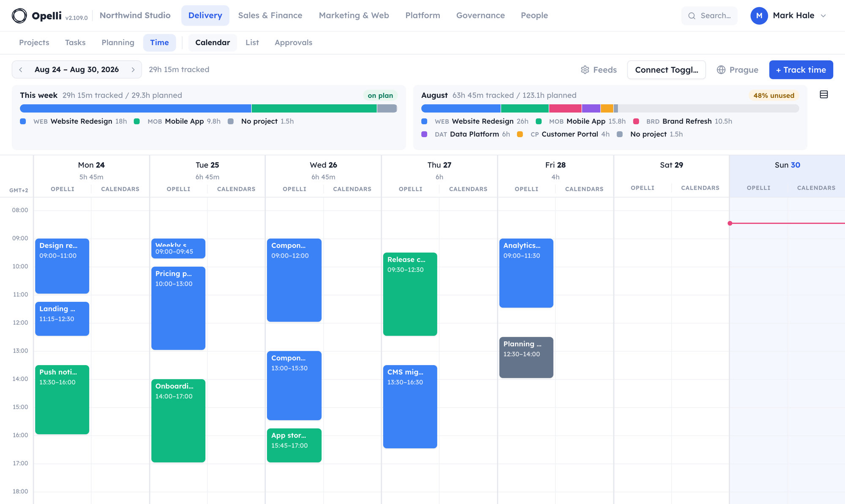Open the Projects sub-tab
The width and height of the screenshot is (845, 504).
[x=34, y=43]
